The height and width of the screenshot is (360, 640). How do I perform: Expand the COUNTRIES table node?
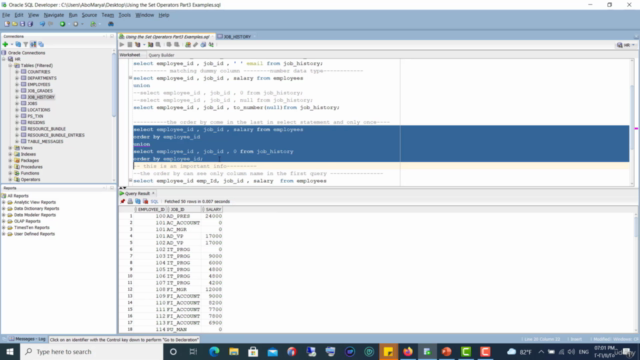(17, 72)
